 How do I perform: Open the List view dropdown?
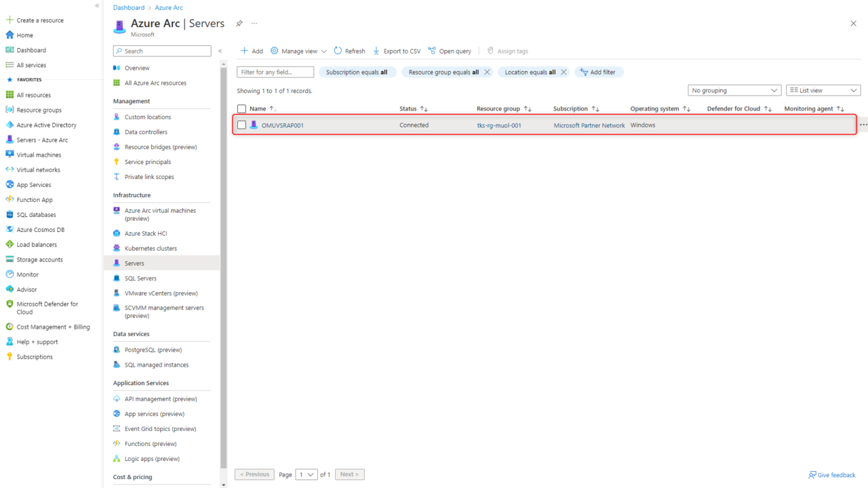coord(823,90)
